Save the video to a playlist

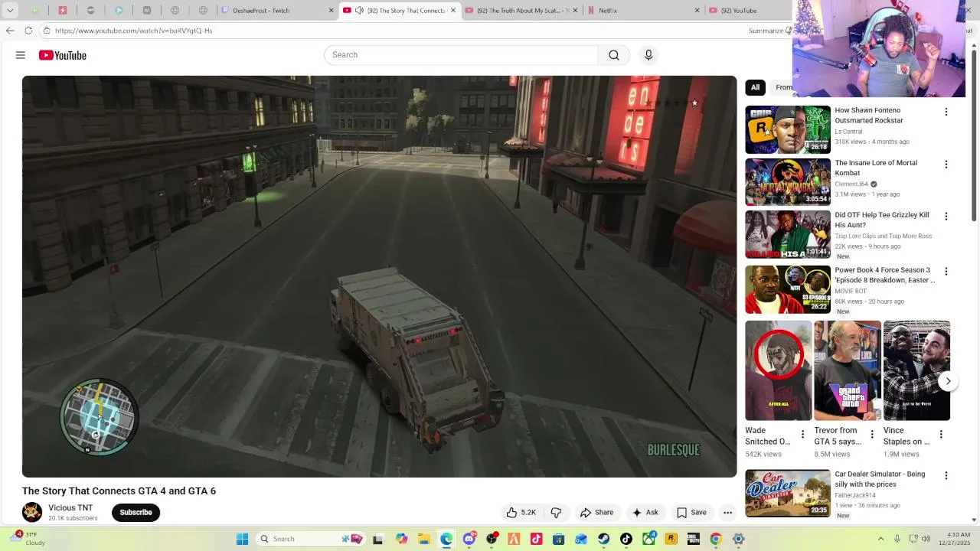(691, 513)
